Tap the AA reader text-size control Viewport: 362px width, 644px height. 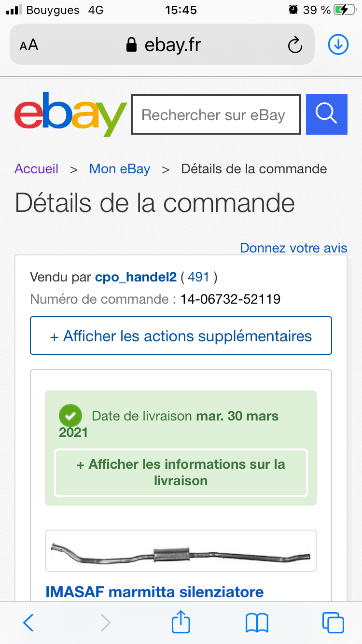click(29, 45)
